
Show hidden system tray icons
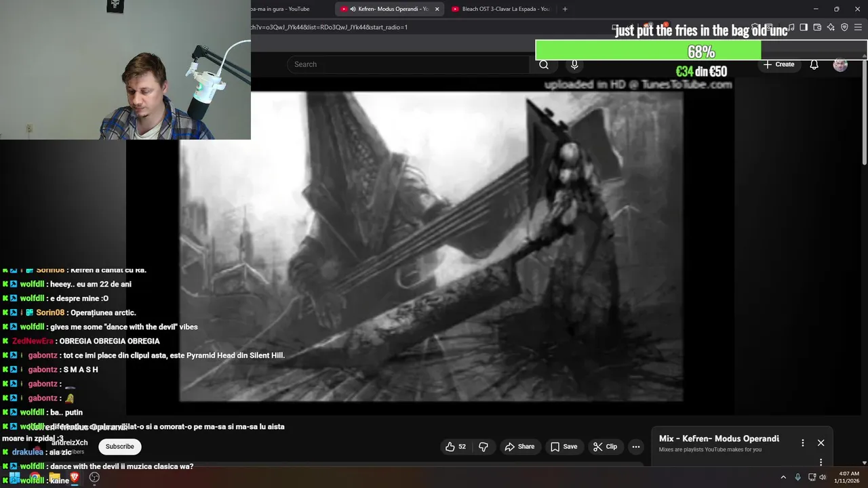783,477
